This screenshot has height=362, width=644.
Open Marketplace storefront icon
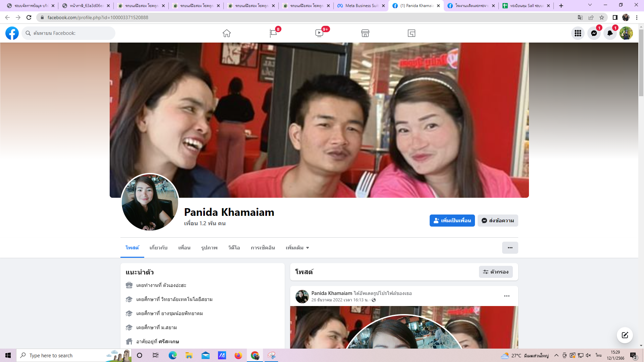tap(365, 33)
